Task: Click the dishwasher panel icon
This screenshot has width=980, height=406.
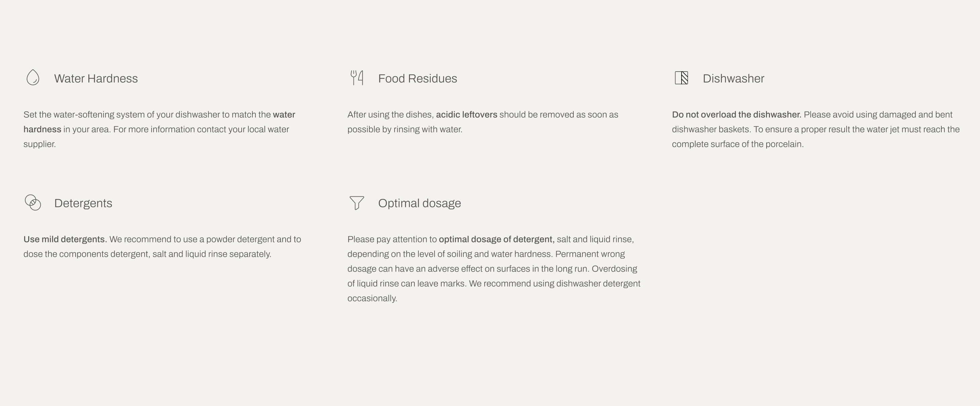Action: pyautogui.click(x=681, y=78)
